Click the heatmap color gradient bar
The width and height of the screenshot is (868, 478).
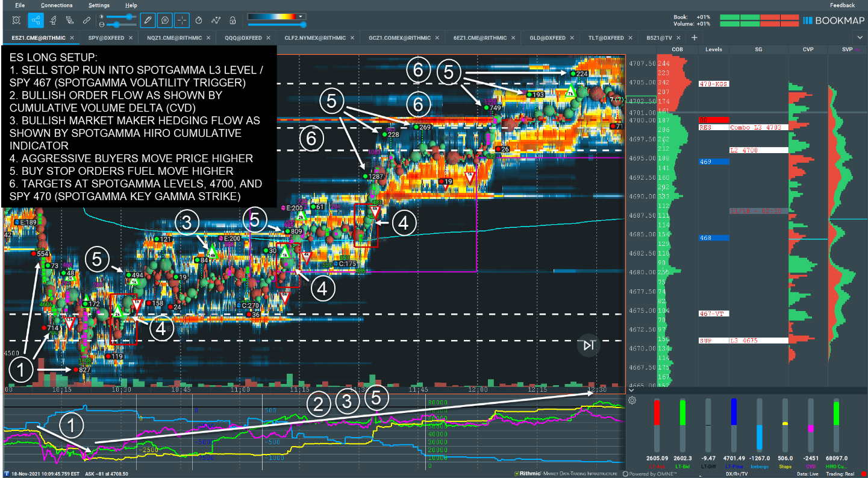[272, 16]
